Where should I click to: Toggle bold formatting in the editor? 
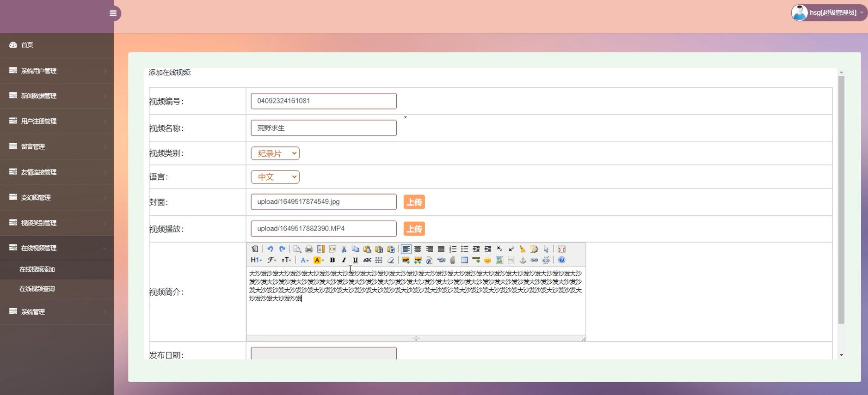pos(332,260)
